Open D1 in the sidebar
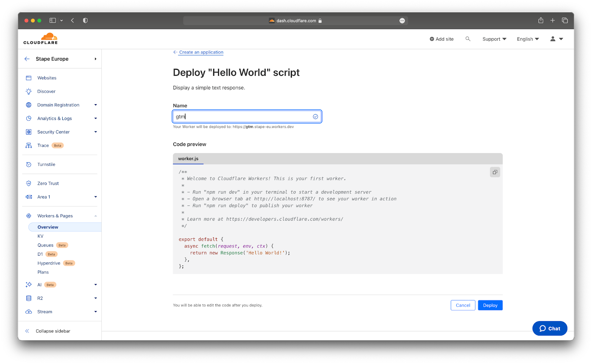Screen dimensions: 592x364 pos(40,254)
